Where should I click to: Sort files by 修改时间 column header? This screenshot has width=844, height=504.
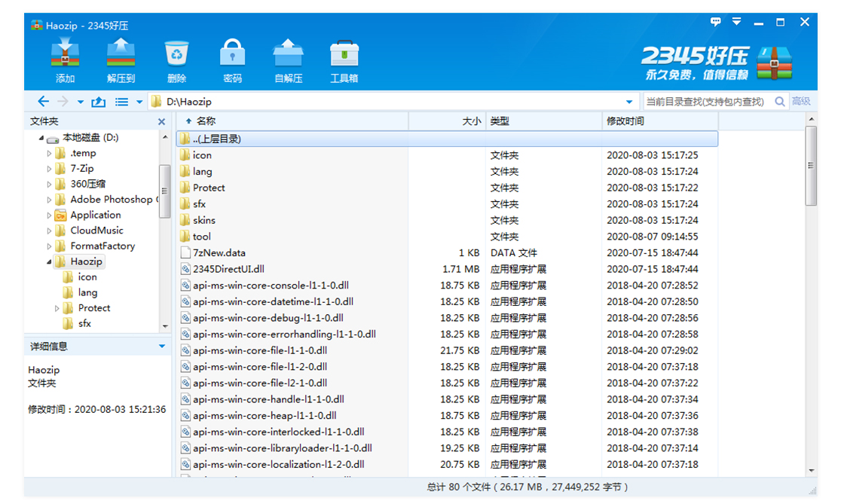point(660,121)
